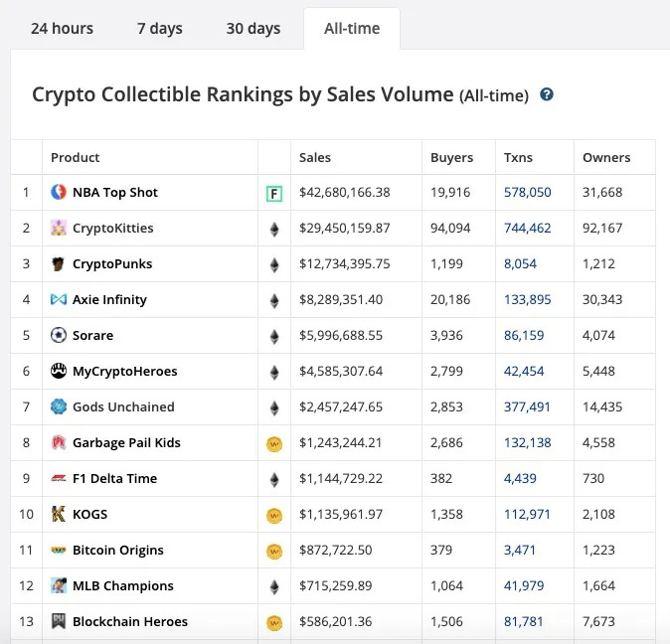This screenshot has width=670, height=644.
Task: Click the Flow blockchain icon for NBA Top Shot
Action: [274, 193]
